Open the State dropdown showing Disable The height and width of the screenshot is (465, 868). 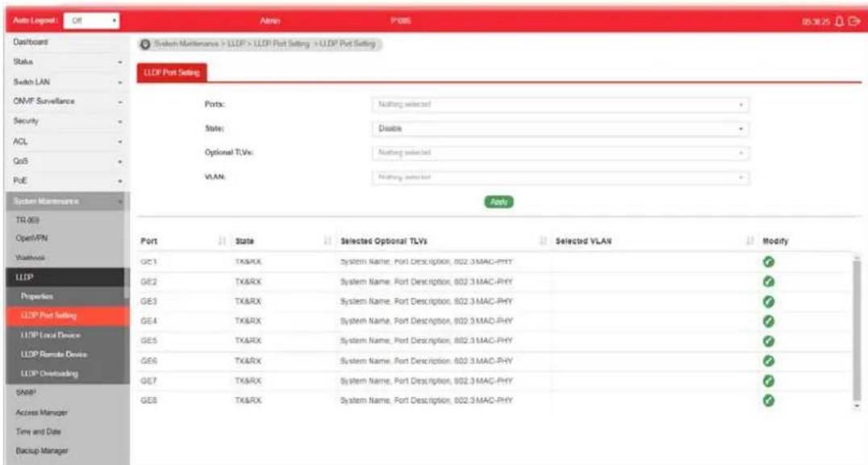(561, 128)
